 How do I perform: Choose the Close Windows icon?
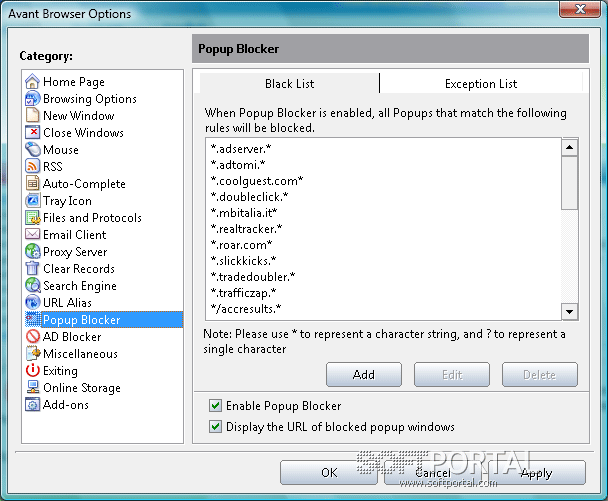(x=33, y=133)
